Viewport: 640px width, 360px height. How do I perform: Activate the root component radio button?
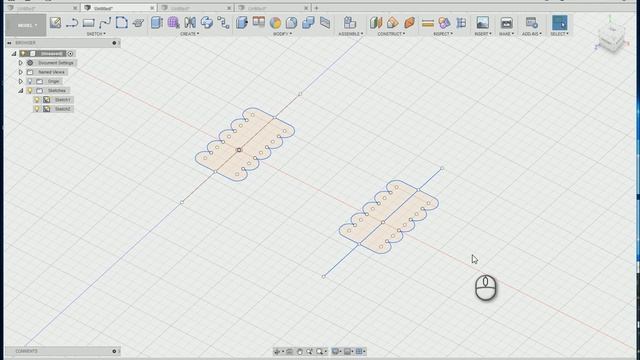tap(70, 53)
